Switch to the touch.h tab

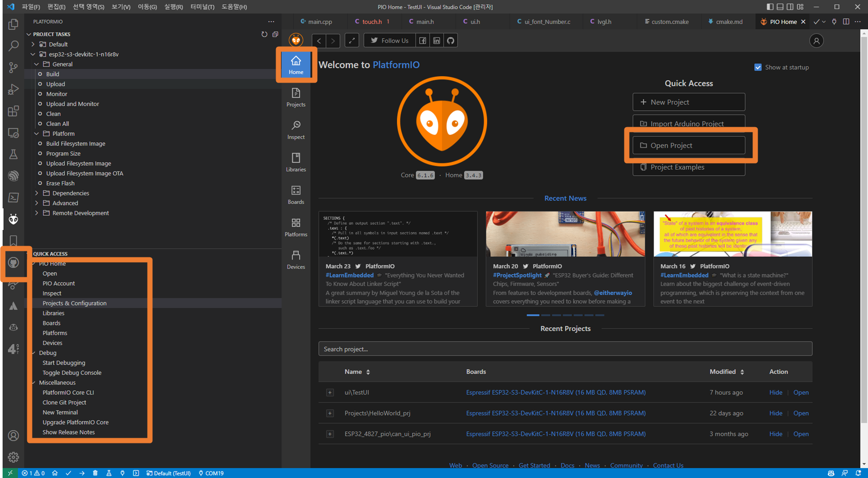pyautogui.click(x=372, y=22)
